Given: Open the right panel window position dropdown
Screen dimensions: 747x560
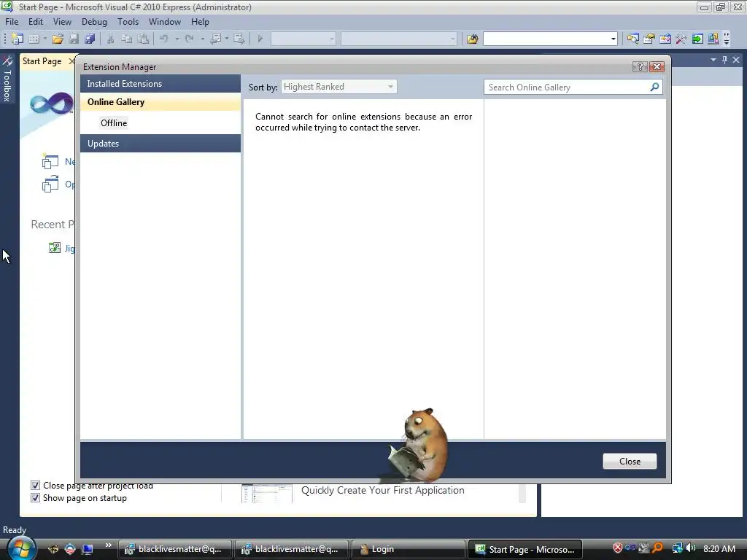Looking at the screenshot, I should point(713,60).
